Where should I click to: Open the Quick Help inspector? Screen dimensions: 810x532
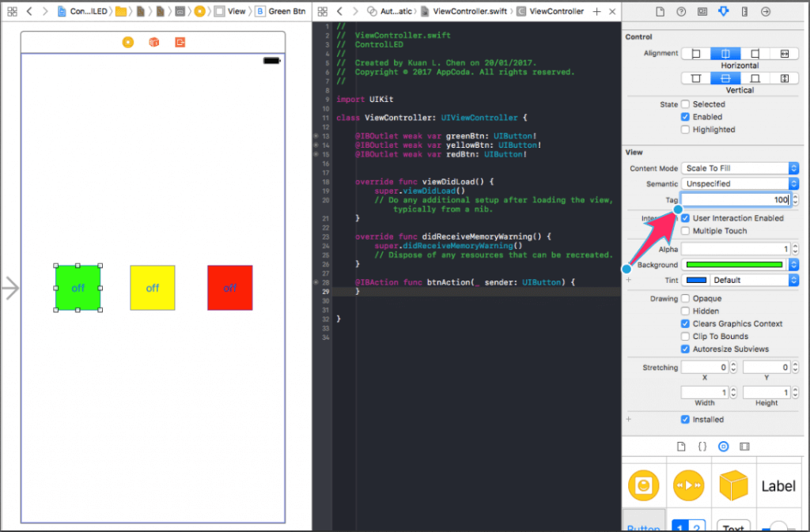tap(681, 11)
